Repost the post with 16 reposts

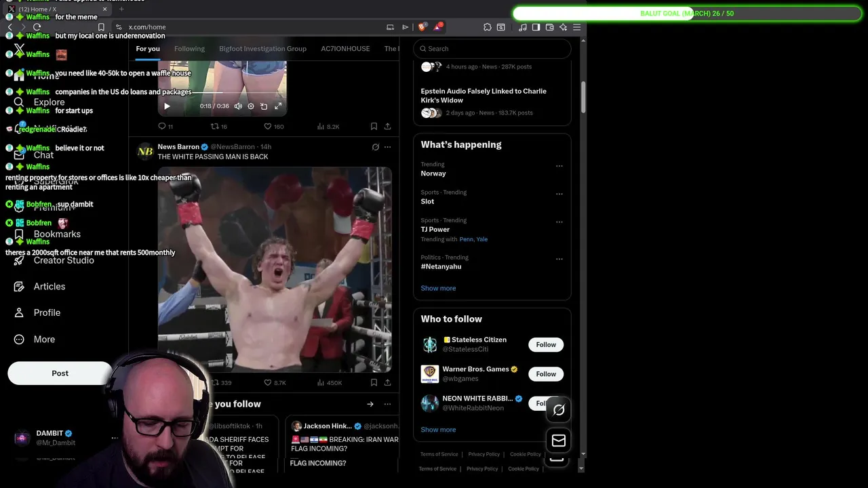point(218,126)
